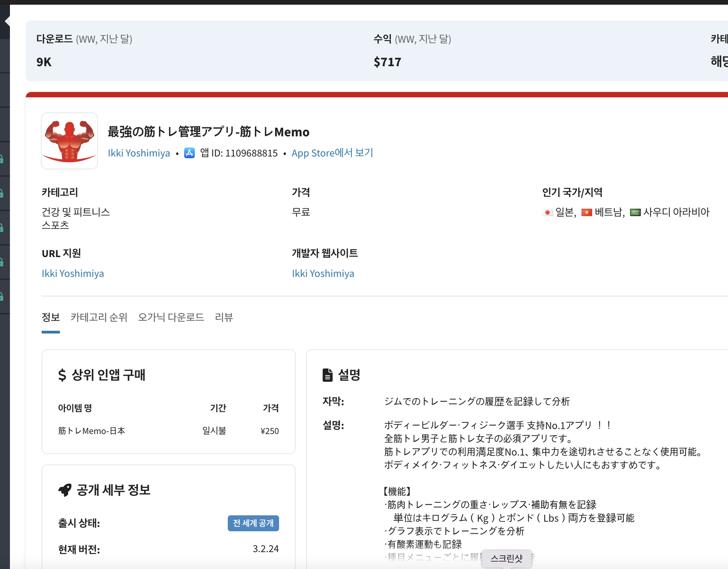The height and width of the screenshot is (569, 728).
Task: Open the 오가닉 다운로드 tab
Action: click(171, 317)
